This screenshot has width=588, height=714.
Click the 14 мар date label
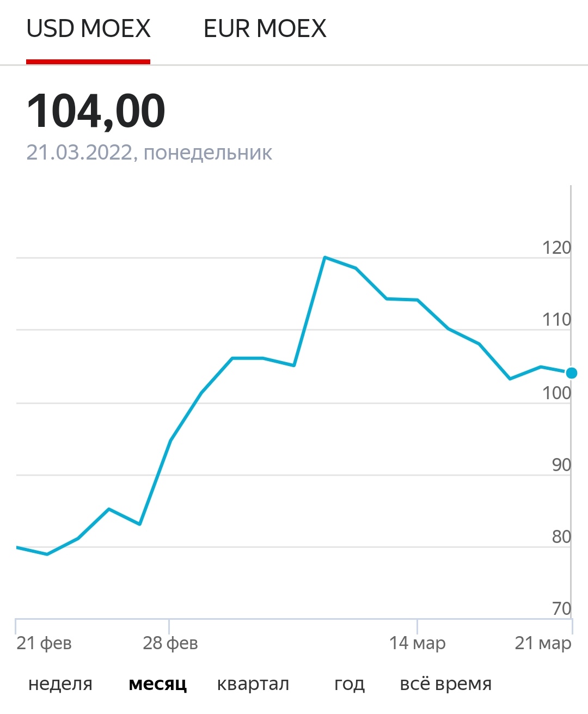point(417,643)
